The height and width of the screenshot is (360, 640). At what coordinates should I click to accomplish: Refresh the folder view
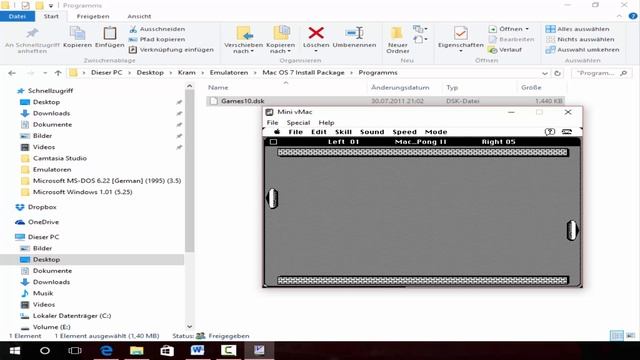coord(557,73)
